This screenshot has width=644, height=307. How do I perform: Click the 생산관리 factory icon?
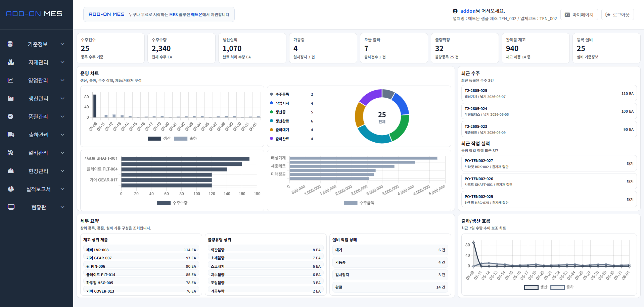coord(11,98)
